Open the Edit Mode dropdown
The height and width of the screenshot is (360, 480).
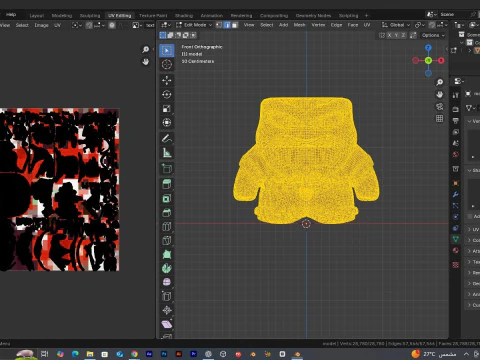194,25
